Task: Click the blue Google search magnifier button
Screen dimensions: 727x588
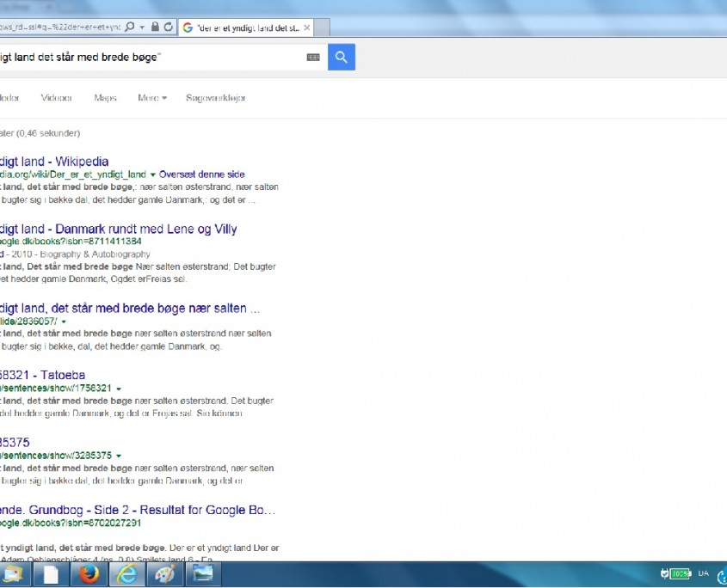Action: pos(341,58)
